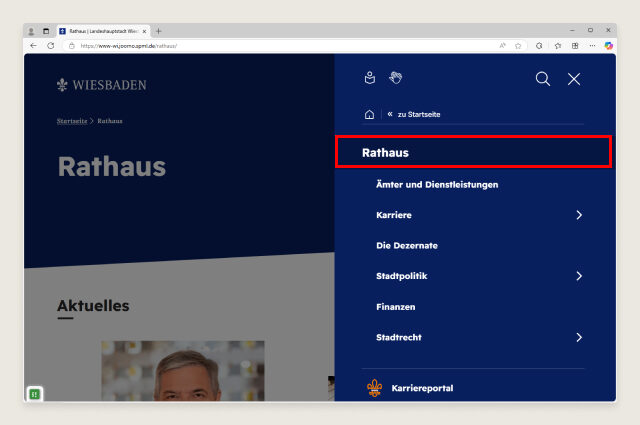Open the search magnifier in menu
This screenshot has height=425, width=640.
[542, 79]
